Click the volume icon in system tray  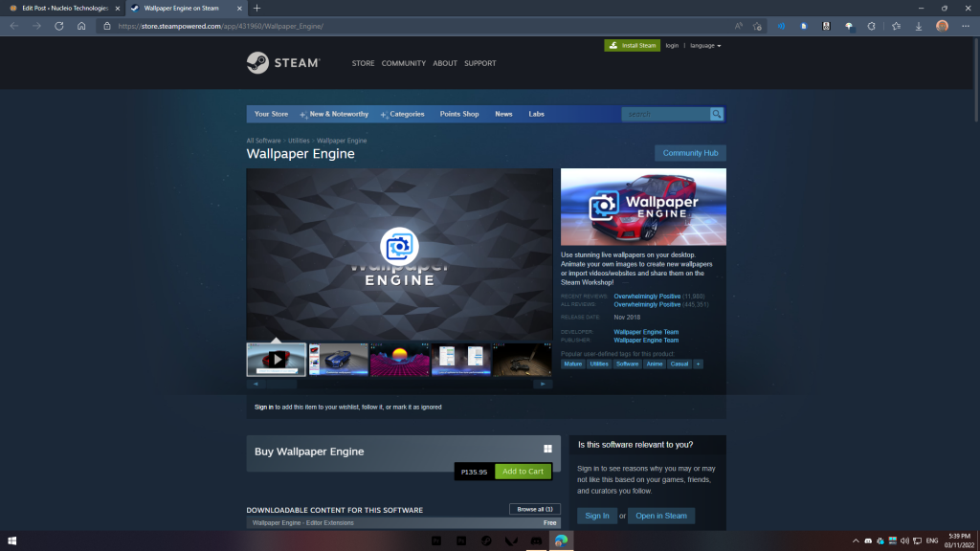(904, 541)
